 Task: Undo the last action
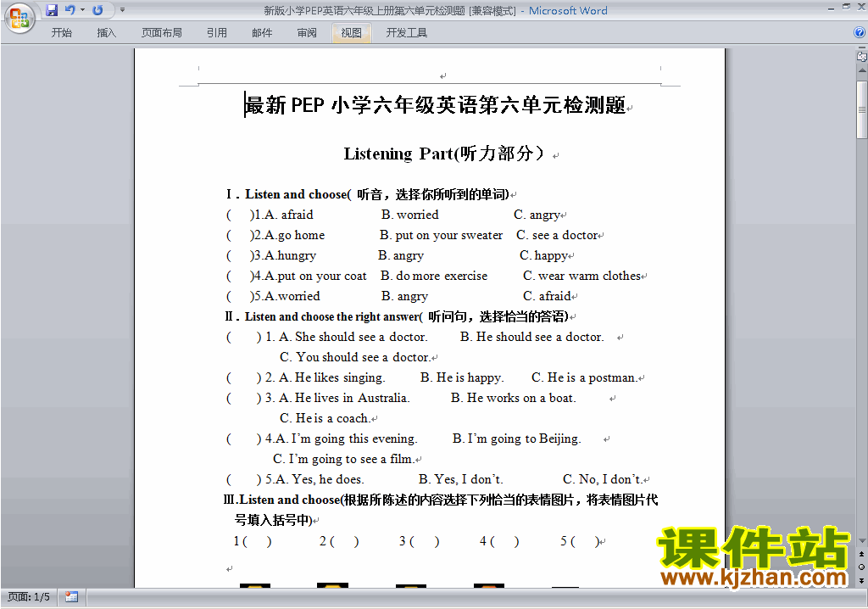pos(70,10)
